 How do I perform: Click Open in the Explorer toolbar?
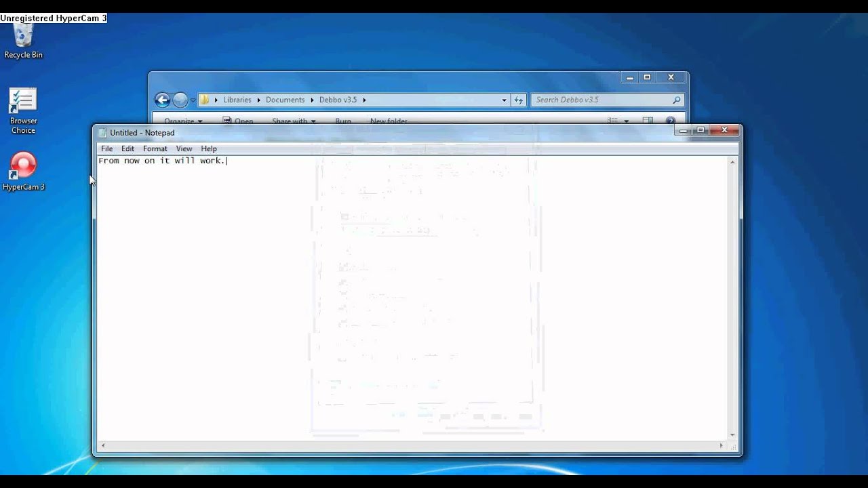pyautogui.click(x=238, y=121)
